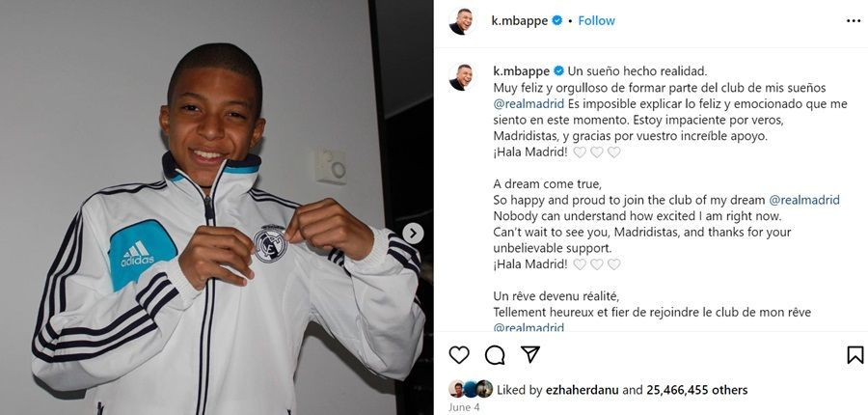Open avatar beside the caption text
Viewport: 868px width, 415px height.
tap(461, 76)
